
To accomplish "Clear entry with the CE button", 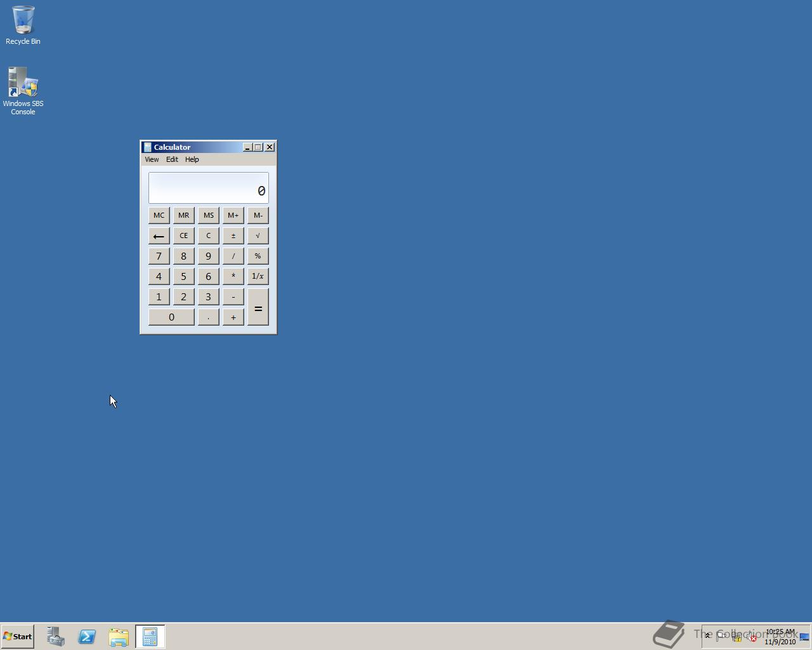I will coord(183,235).
